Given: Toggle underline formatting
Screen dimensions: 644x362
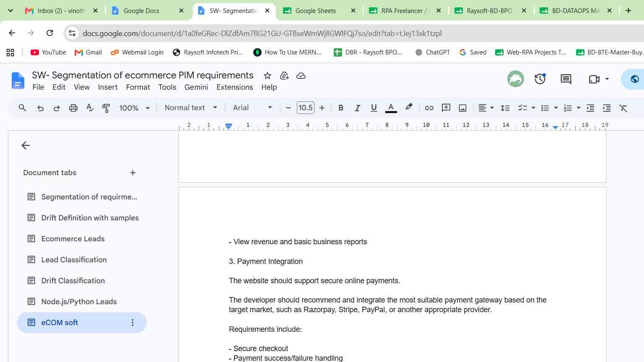Looking at the screenshot, I should pyautogui.click(x=374, y=108).
